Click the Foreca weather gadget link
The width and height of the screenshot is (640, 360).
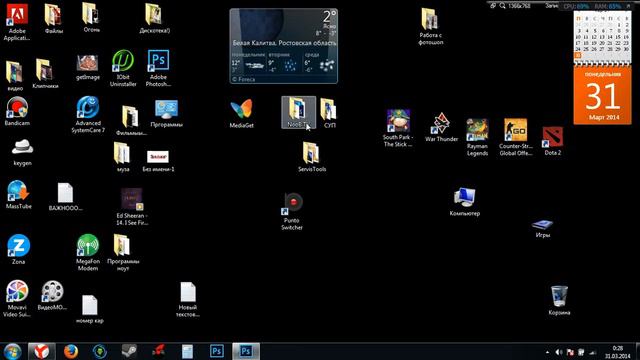244,80
